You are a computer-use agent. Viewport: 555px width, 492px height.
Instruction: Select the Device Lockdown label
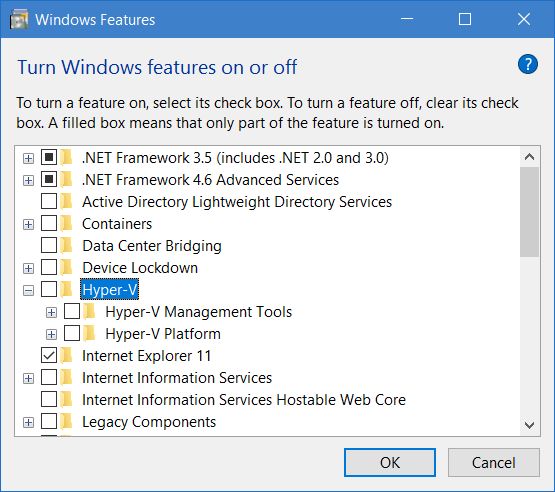[140, 268]
